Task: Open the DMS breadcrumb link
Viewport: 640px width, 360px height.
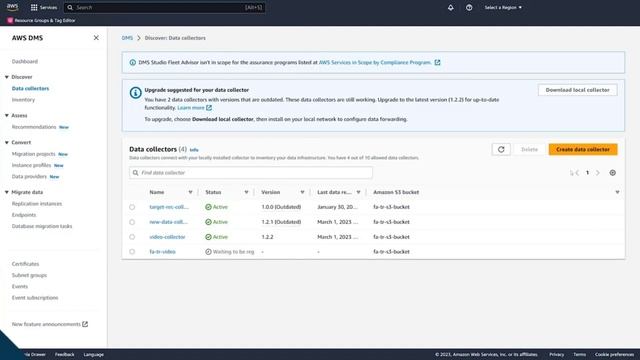Action: coord(127,38)
